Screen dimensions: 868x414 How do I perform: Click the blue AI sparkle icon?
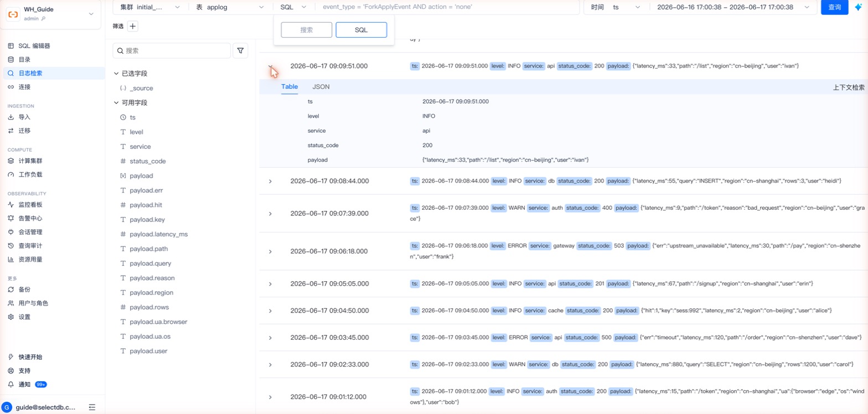(858, 7)
